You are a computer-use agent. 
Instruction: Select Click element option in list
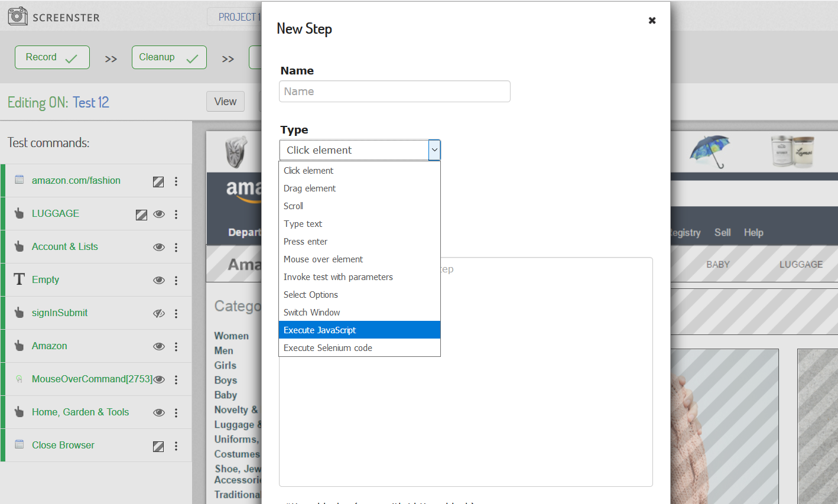click(359, 170)
